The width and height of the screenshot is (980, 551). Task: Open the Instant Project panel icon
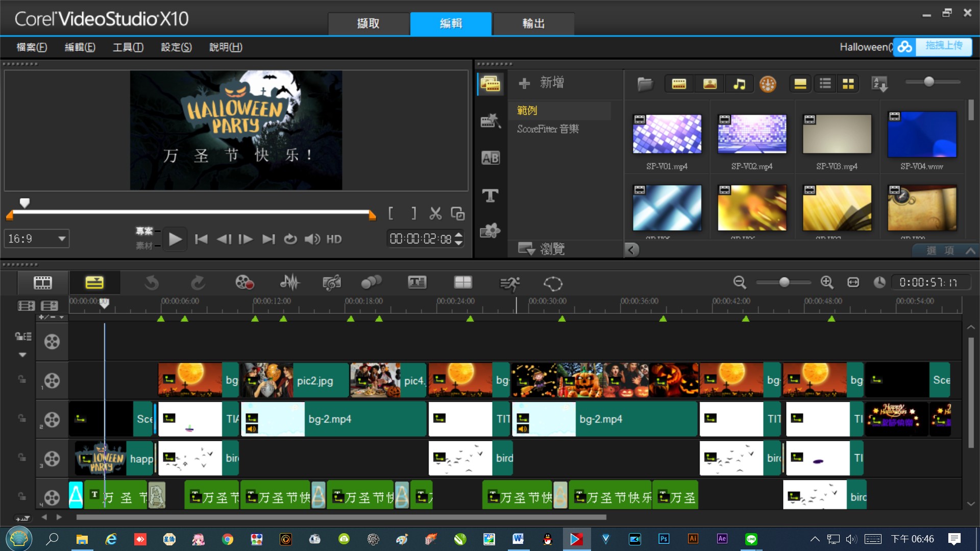pos(491,121)
